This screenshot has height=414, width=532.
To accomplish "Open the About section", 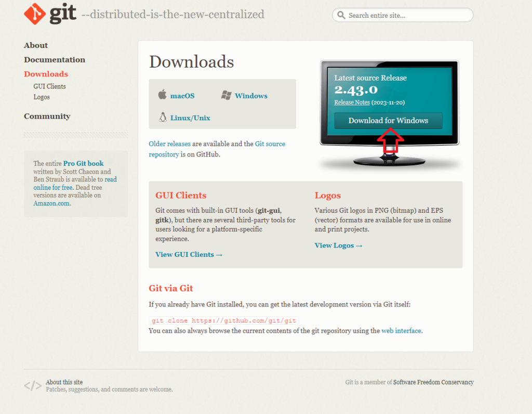I will 36,45.
